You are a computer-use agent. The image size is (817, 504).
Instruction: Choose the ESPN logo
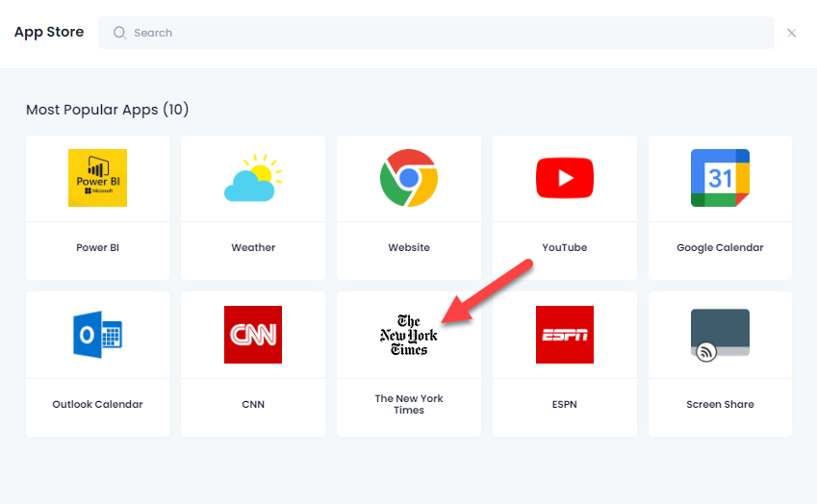point(565,335)
